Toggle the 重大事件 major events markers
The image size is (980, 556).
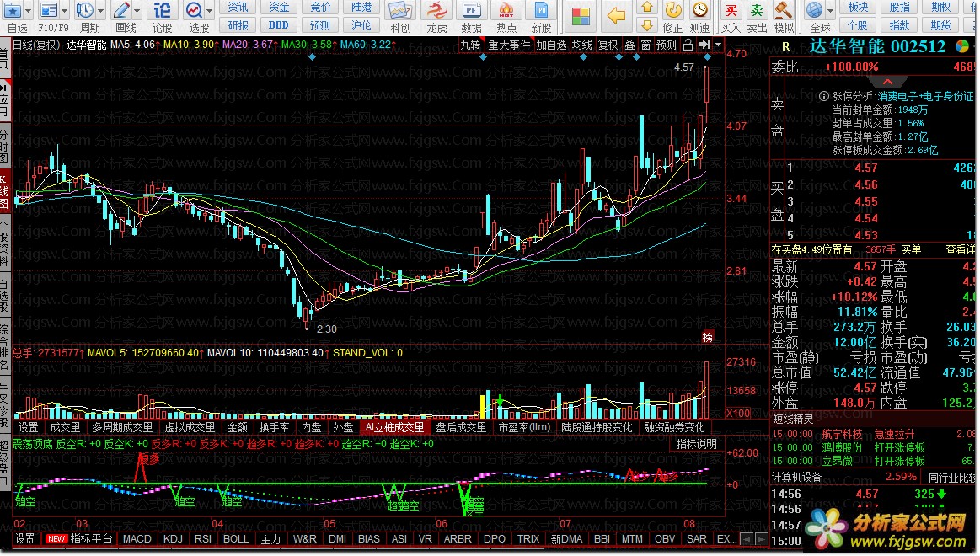[509, 45]
